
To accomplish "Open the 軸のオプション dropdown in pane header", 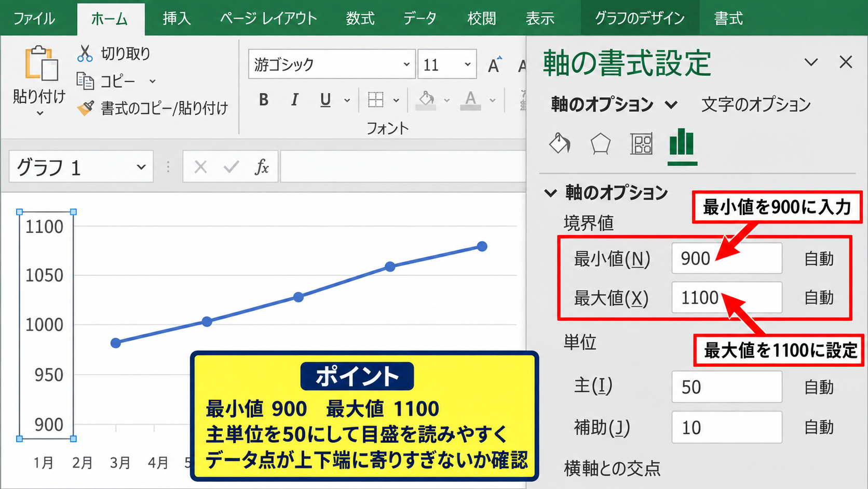I will tap(671, 105).
